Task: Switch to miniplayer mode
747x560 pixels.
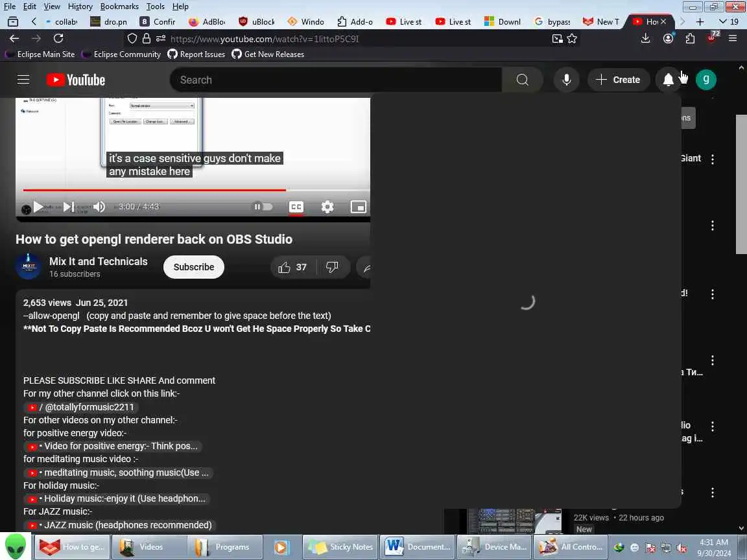Action: point(358,207)
